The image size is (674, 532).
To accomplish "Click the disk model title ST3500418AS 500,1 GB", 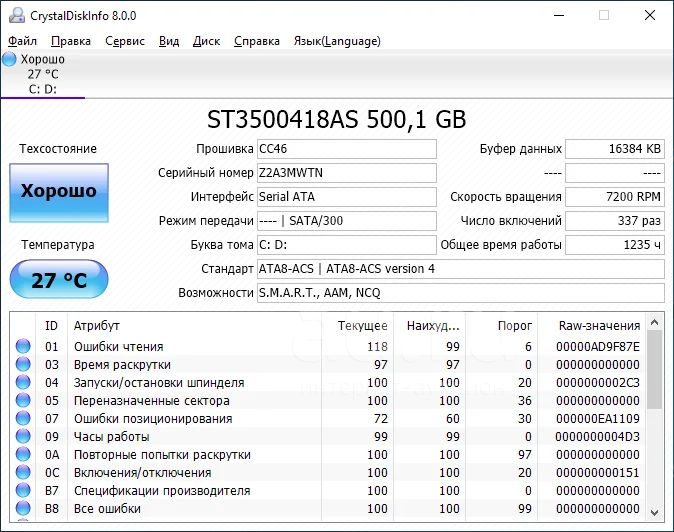I will (337, 119).
